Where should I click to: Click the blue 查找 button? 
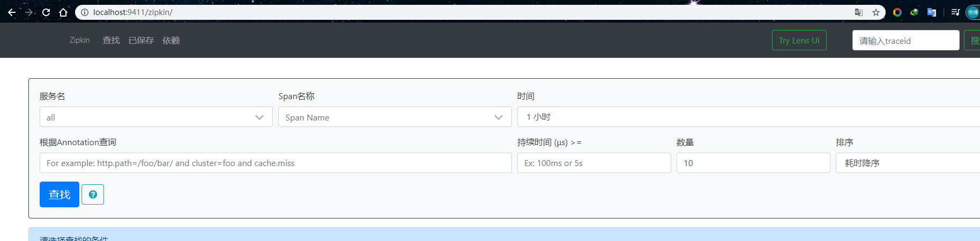[x=60, y=194]
